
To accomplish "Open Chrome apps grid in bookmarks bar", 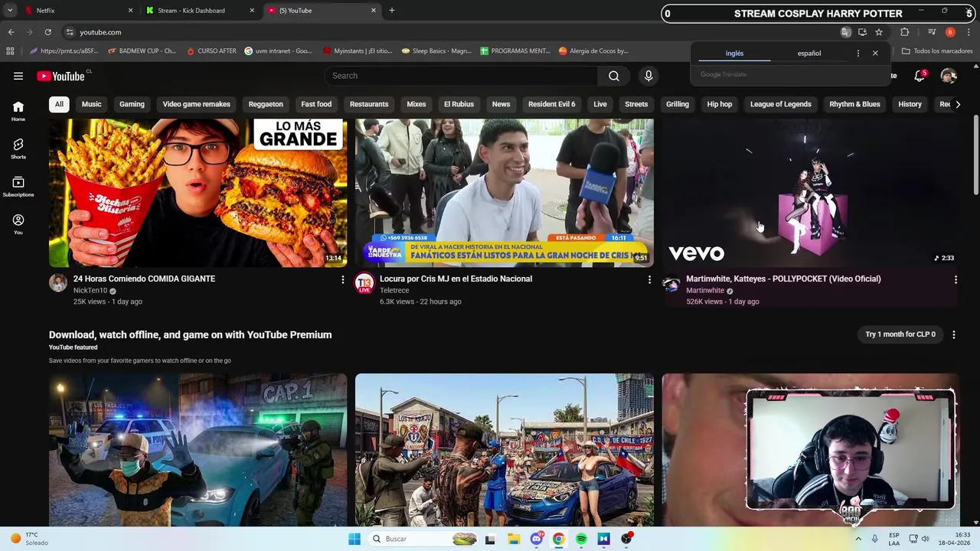I will (x=10, y=51).
